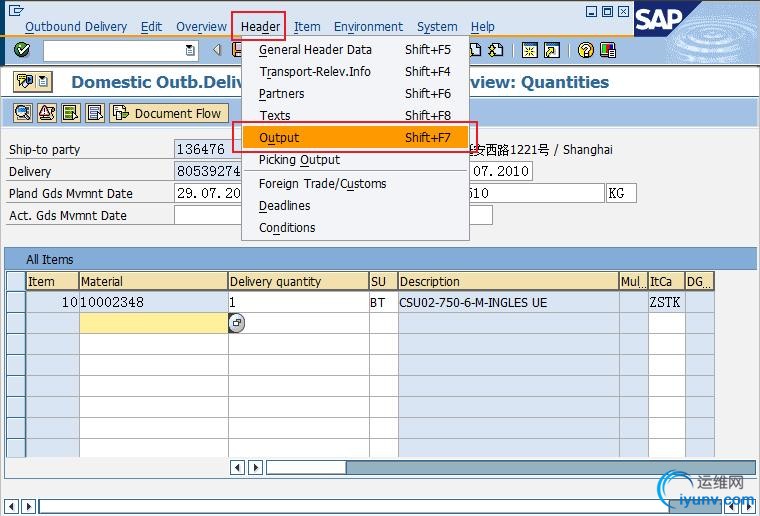The height and width of the screenshot is (516, 760).
Task: Click the items table horizontal scrollbar thumb
Action: pos(306,468)
